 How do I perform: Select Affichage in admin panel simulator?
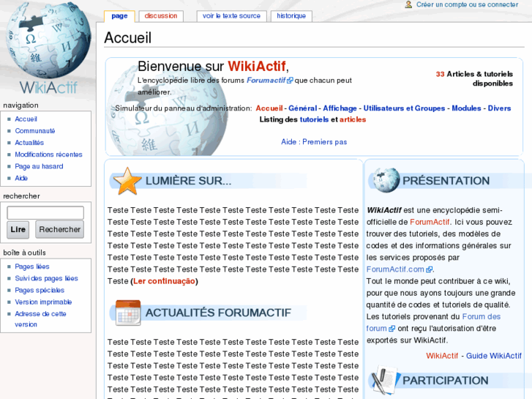(x=340, y=108)
